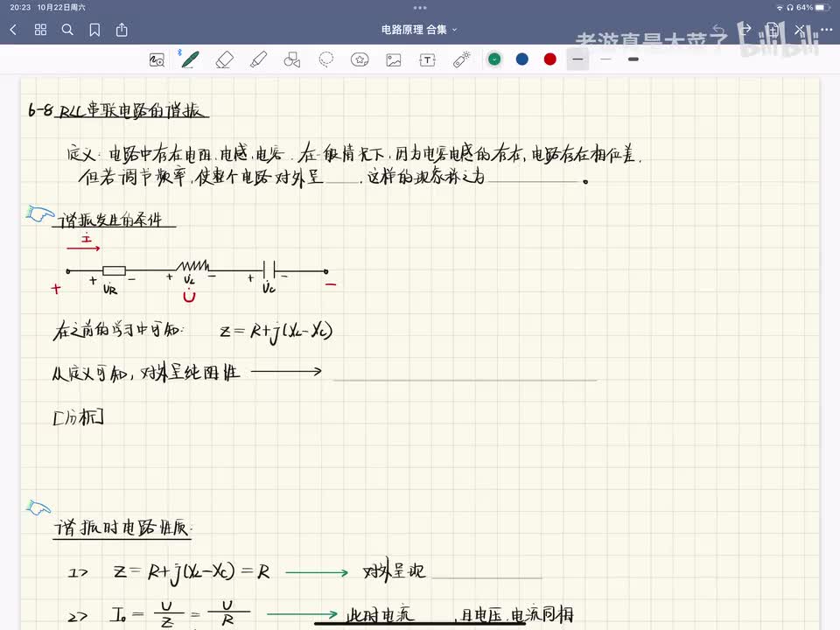Undo the last stroke

(x=718, y=30)
